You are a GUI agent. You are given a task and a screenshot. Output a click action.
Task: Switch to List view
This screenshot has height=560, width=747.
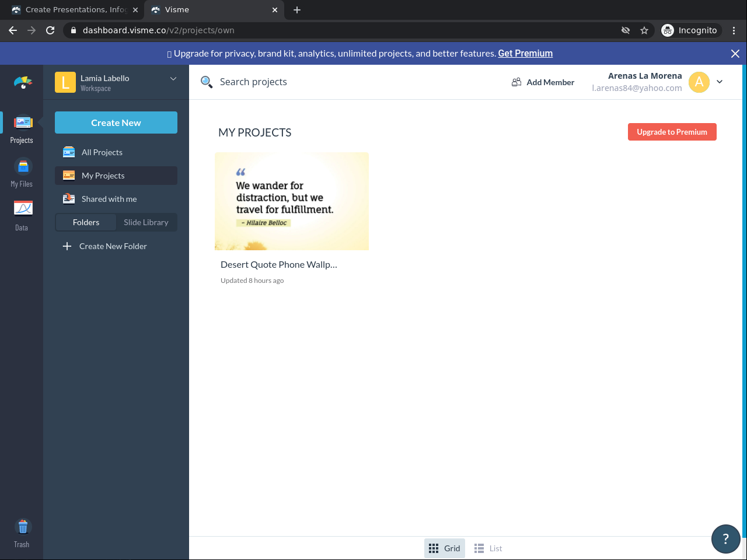[488, 548]
